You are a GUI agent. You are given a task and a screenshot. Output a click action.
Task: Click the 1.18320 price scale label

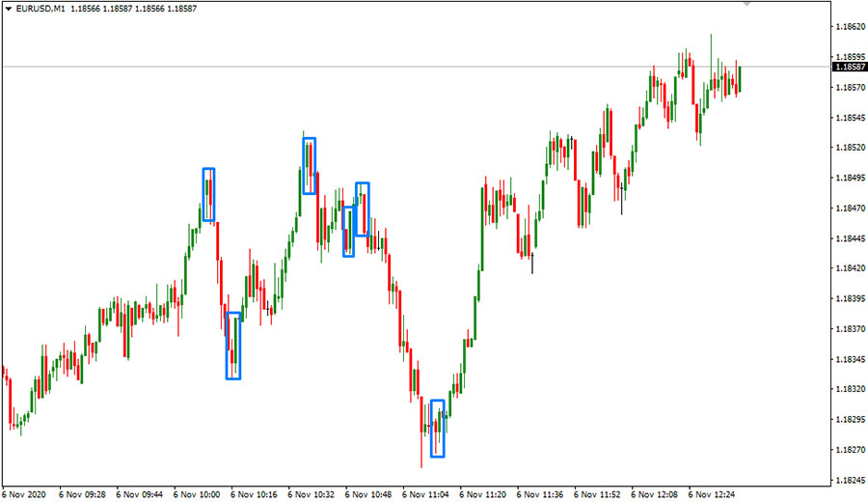pos(850,389)
